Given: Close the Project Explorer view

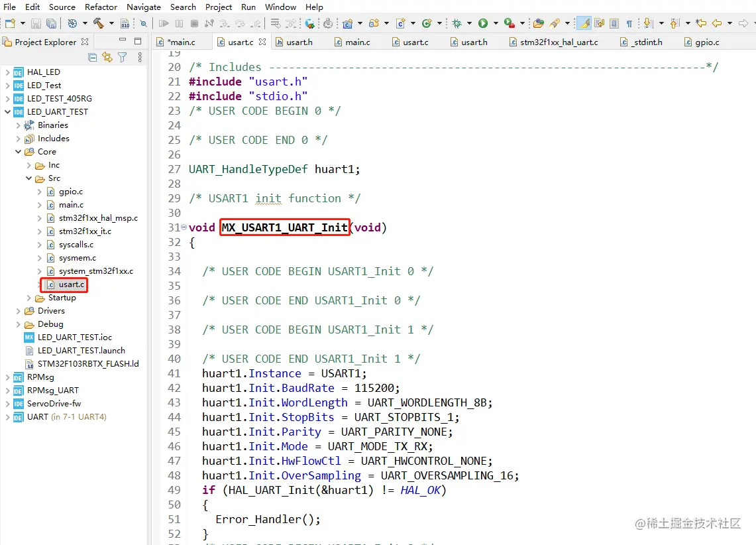Looking at the screenshot, I should coord(85,42).
